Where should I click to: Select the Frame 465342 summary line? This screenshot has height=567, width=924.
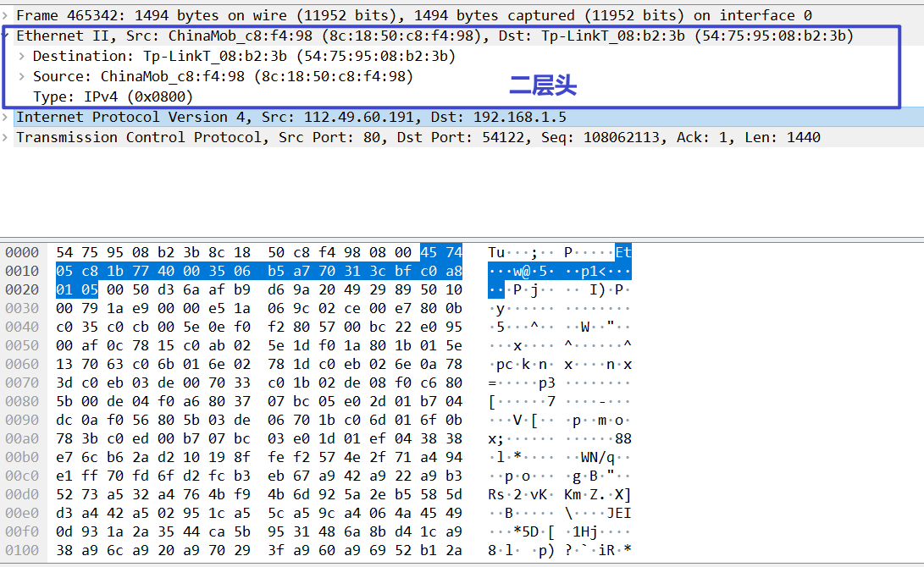pyautogui.click(x=414, y=15)
